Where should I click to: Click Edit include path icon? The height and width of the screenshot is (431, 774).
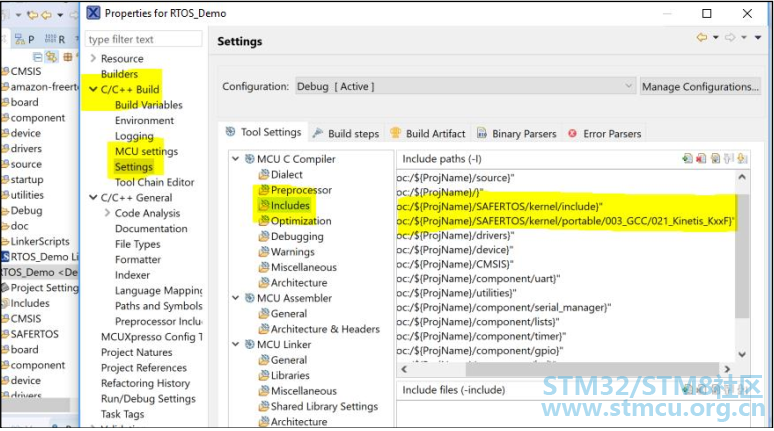tap(715, 159)
